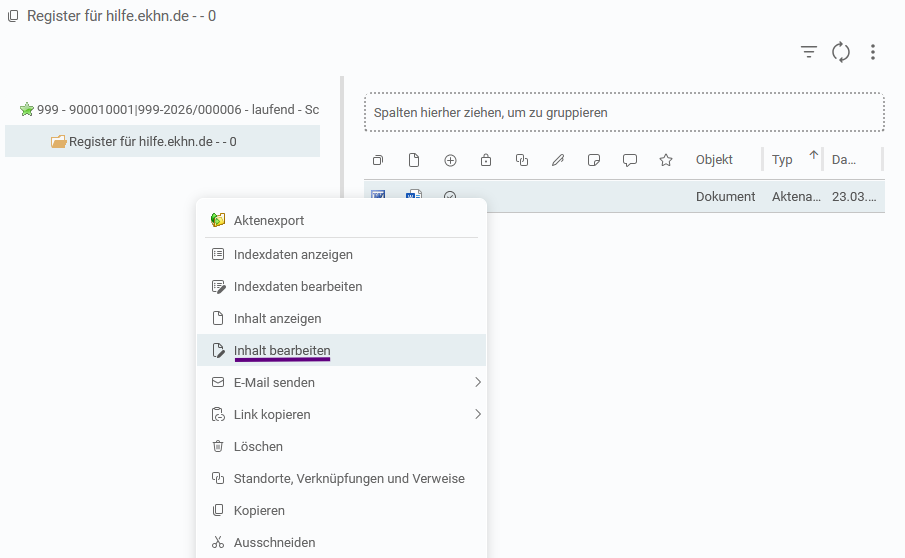Expand the Link kopieren submenu arrow
This screenshot has height=558, width=905.
tap(477, 414)
